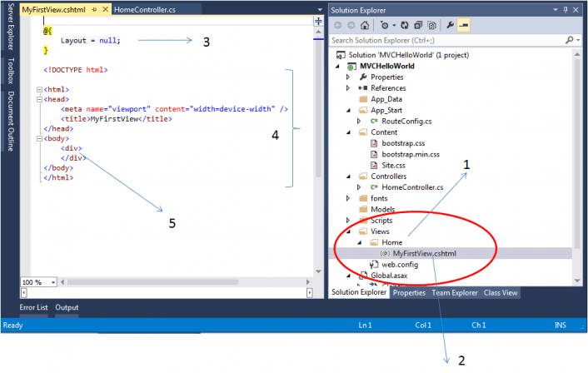
Task: Click the pin auto-hide icon of Solution Explorer
Action: point(566,10)
